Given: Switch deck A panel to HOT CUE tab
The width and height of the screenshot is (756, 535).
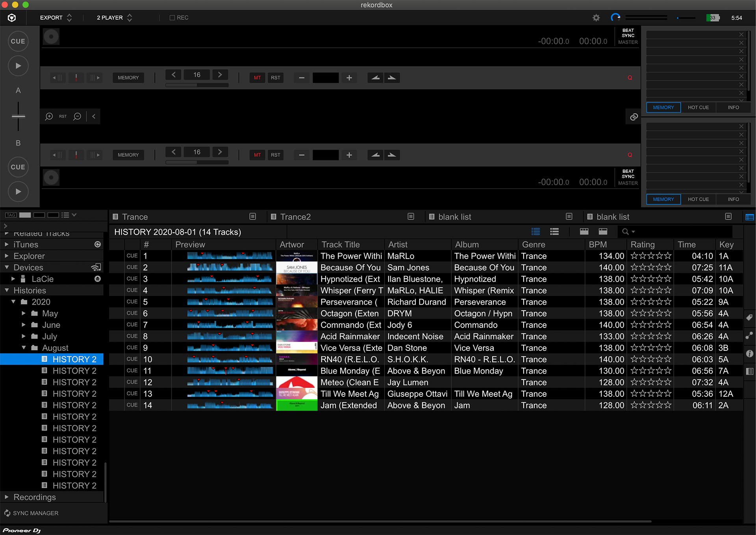Looking at the screenshot, I should click(698, 107).
